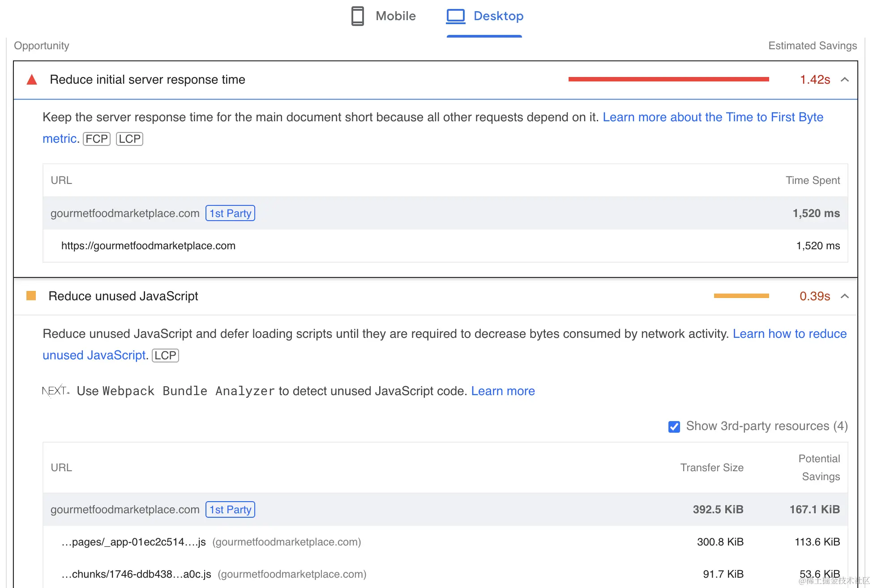Click the red triangle warning icon

click(x=32, y=80)
